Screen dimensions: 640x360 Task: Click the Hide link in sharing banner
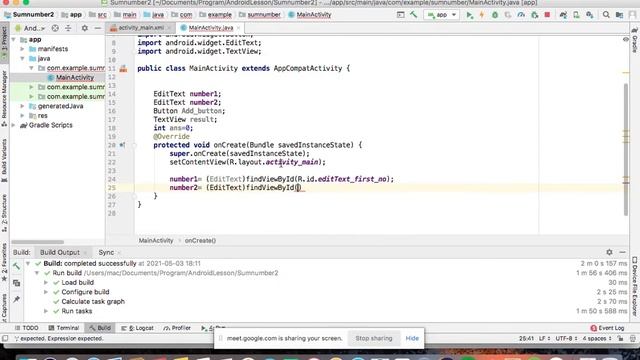tap(412, 338)
